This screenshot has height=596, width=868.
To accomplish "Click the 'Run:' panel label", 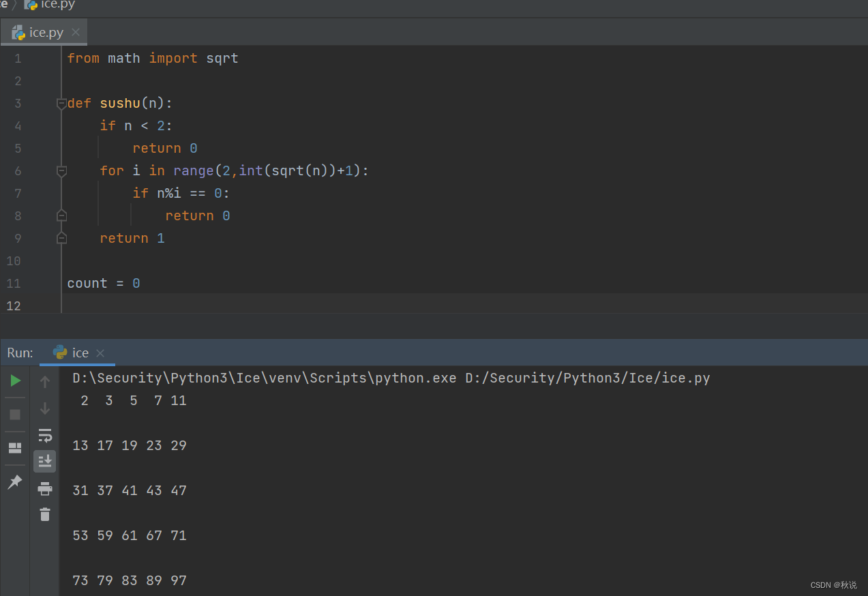I will click(x=20, y=353).
